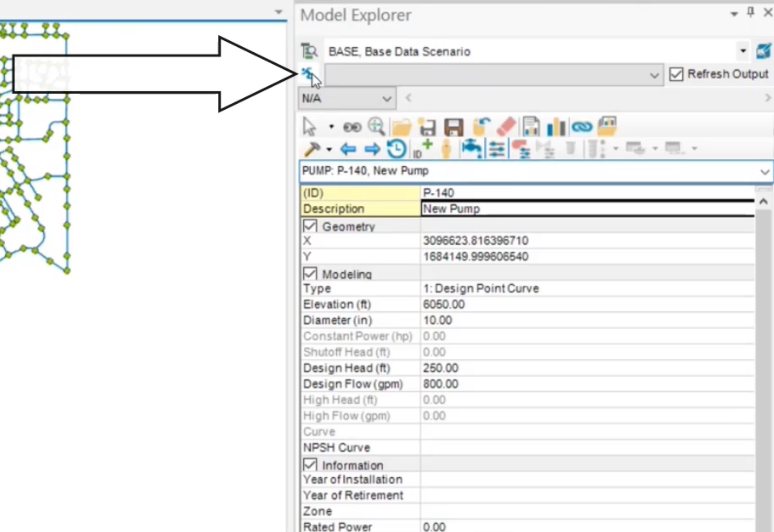The image size is (774, 532).
Task: Click the blue faucet demand icon
Action: (x=471, y=149)
